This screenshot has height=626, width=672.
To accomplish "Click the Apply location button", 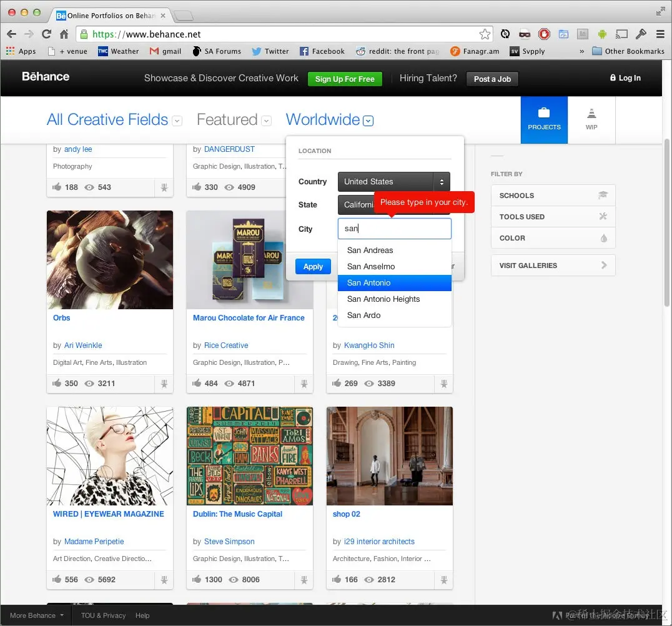I will (x=313, y=266).
